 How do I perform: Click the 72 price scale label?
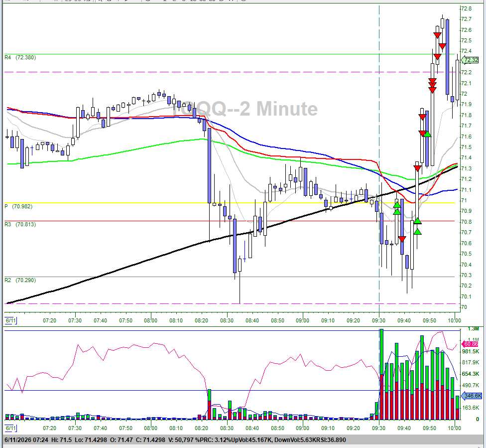(x=464, y=94)
